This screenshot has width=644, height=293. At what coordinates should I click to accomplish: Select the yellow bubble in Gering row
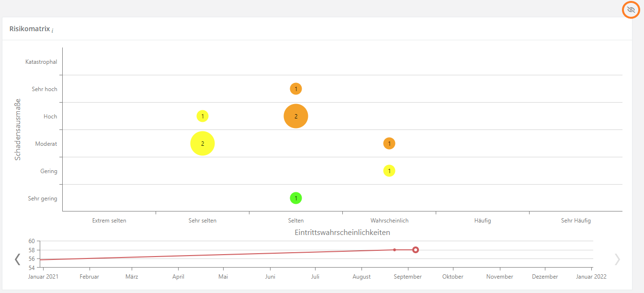[x=389, y=171]
